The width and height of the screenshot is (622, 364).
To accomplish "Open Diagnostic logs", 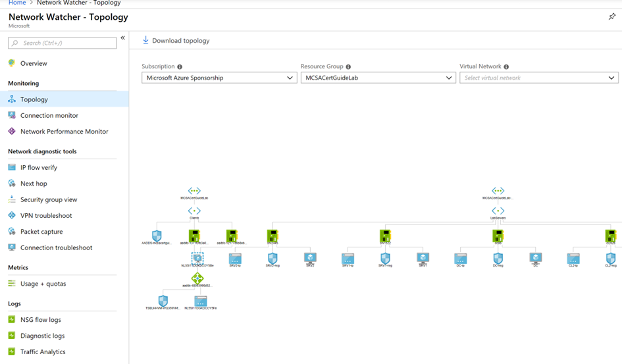I will (42, 336).
